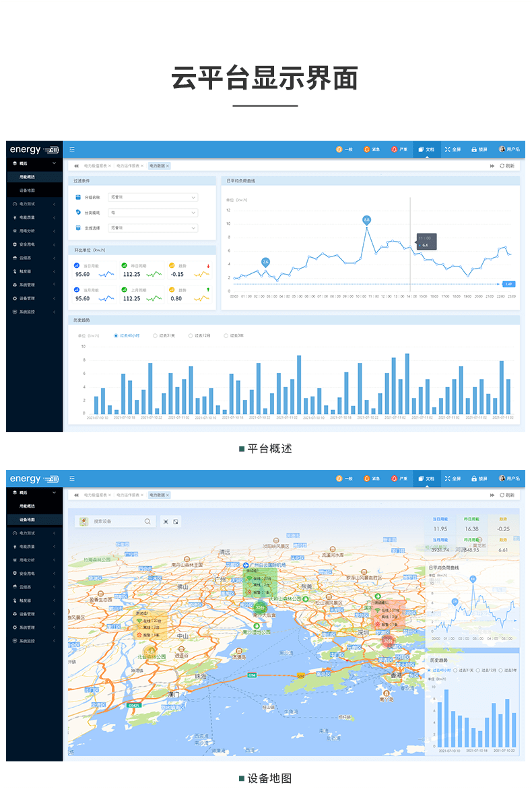This screenshot has height=789, width=532.
Task: Enter fullscreen via 全屏 icon on overview page
Action: 446,149
